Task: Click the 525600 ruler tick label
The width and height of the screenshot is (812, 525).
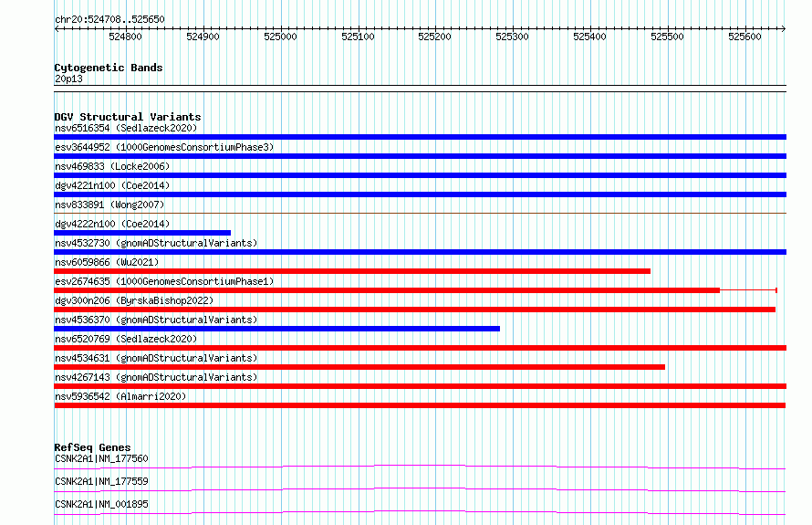Action: click(744, 37)
